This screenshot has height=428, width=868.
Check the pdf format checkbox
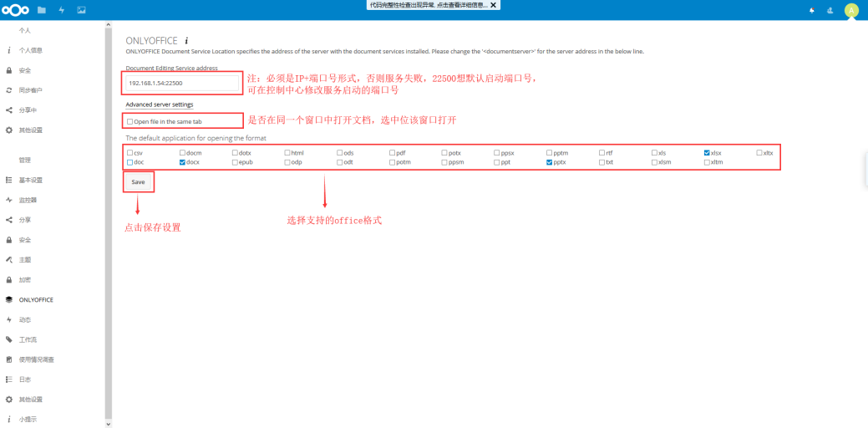click(x=392, y=153)
